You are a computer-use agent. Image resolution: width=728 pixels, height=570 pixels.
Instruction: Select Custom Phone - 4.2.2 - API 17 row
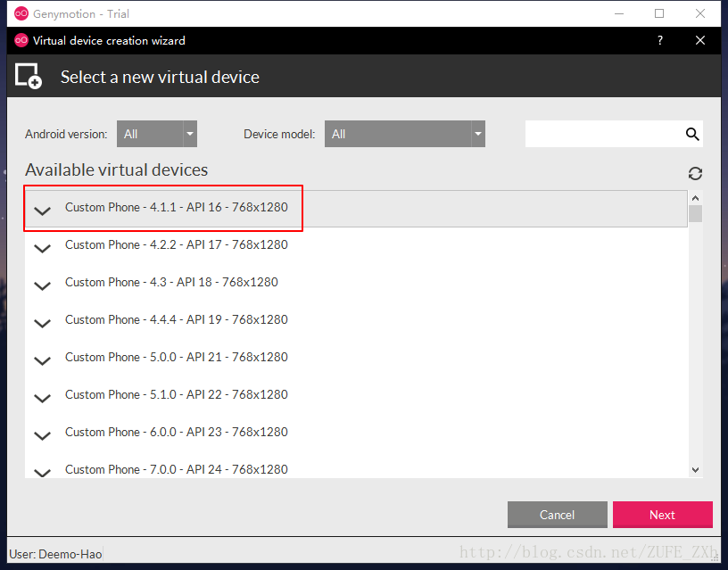(x=356, y=245)
